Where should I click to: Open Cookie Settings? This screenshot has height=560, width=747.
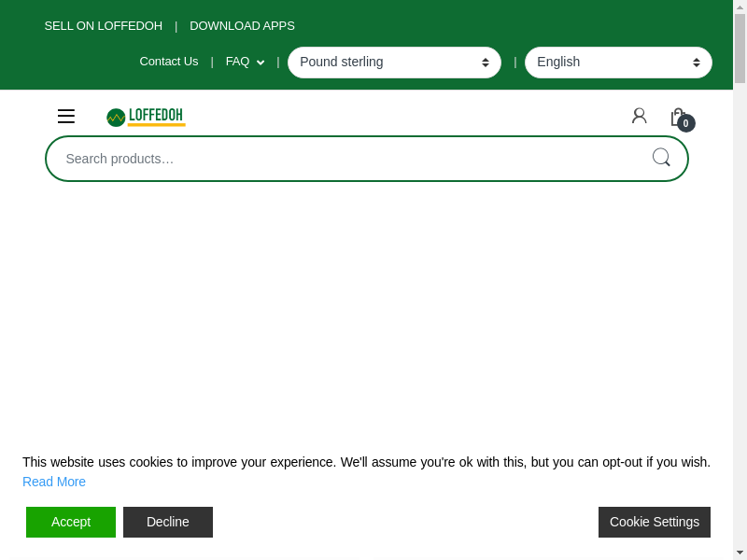pyautogui.click(x=655, y=522)
